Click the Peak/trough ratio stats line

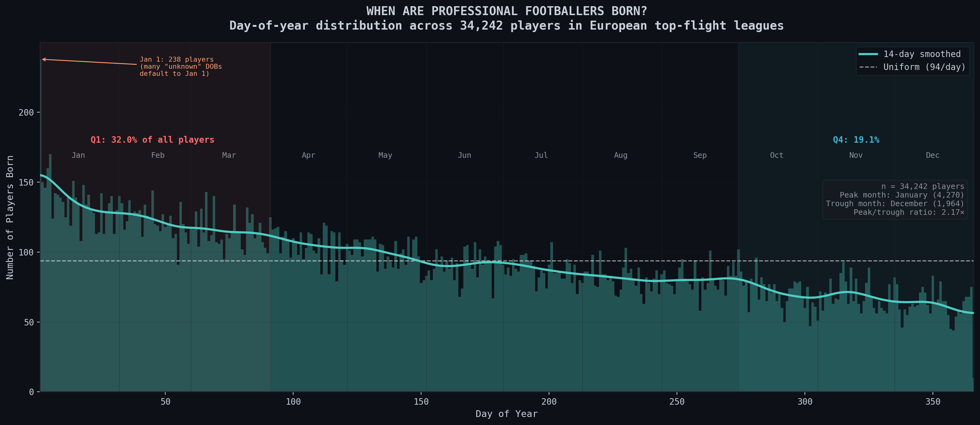pyautogui.click(x=908, y=212)
